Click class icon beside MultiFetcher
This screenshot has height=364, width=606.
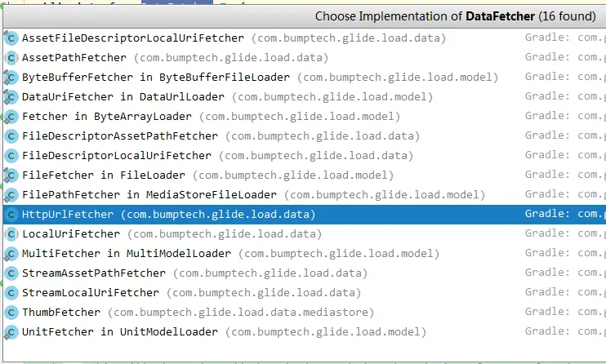click(x=11, y=254)
